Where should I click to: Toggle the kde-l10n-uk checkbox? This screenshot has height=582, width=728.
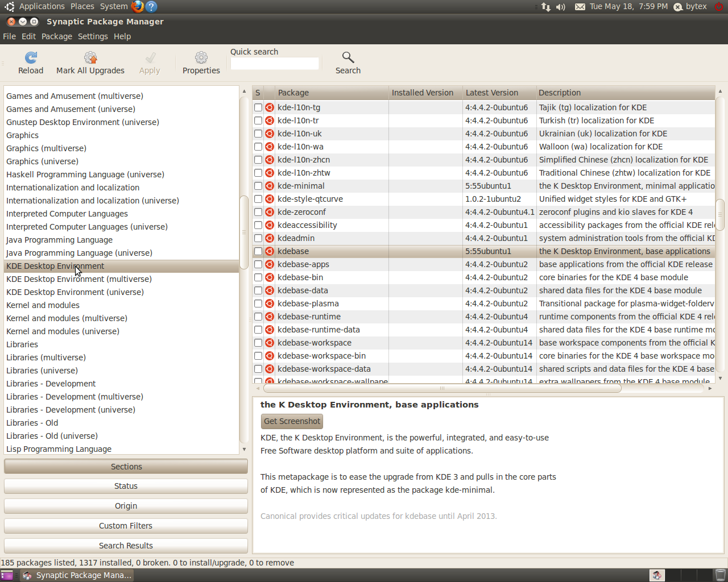(258, 134)
